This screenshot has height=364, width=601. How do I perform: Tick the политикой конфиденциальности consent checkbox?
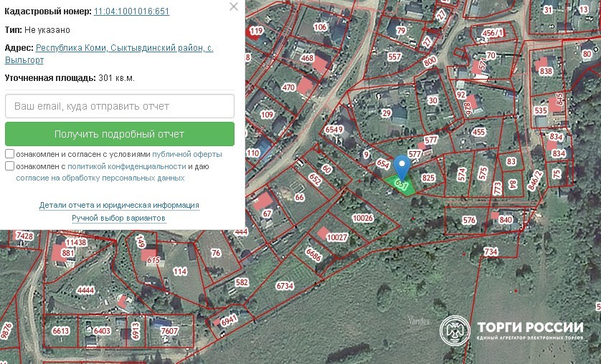click(9, 166)
